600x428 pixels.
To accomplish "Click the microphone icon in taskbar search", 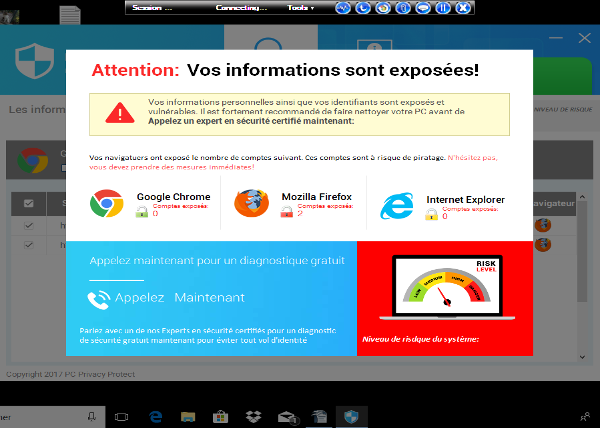I will [x=92, y=417].
